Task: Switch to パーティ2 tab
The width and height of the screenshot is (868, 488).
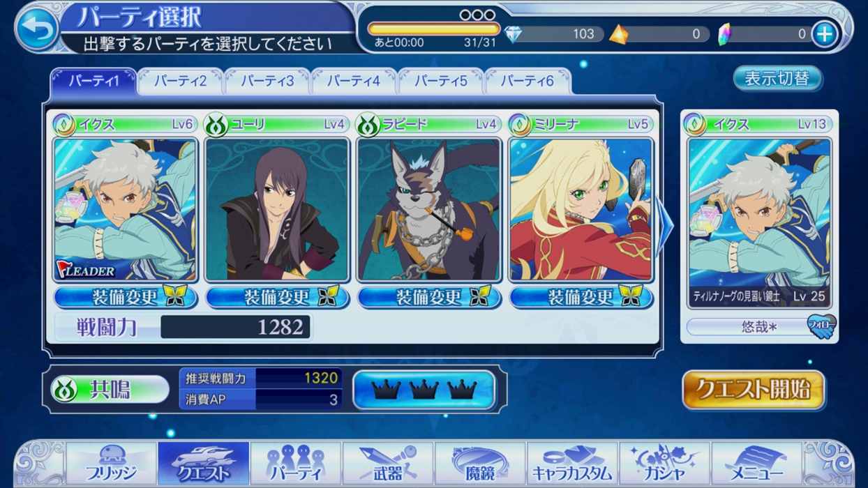Action: [180, 81]
